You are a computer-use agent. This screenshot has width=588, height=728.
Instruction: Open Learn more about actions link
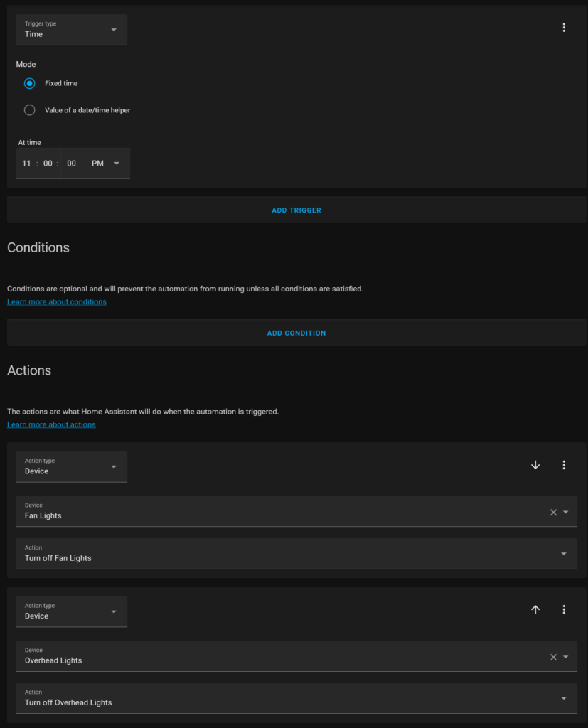(x=51, y=424)
